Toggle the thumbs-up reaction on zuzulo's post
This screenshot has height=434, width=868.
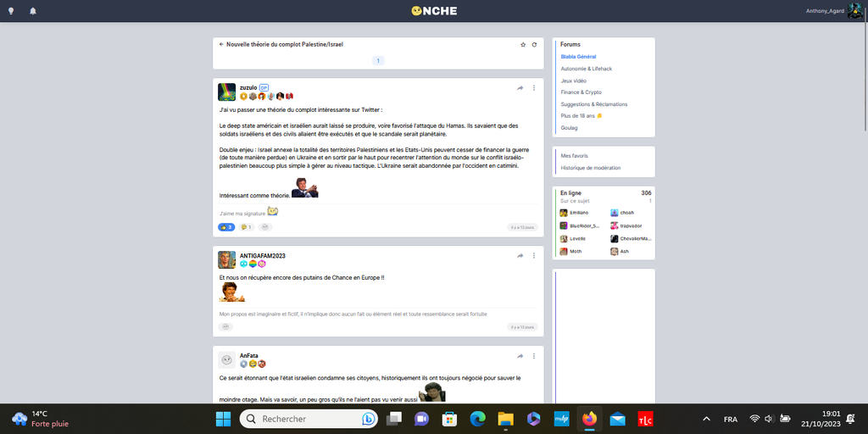pyautogui.click(x=226, y=227)
